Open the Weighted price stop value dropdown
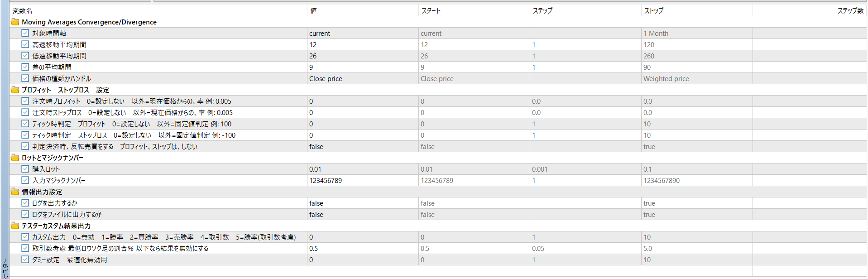Screen dimensions: 868x279 [x=697, y=78]
